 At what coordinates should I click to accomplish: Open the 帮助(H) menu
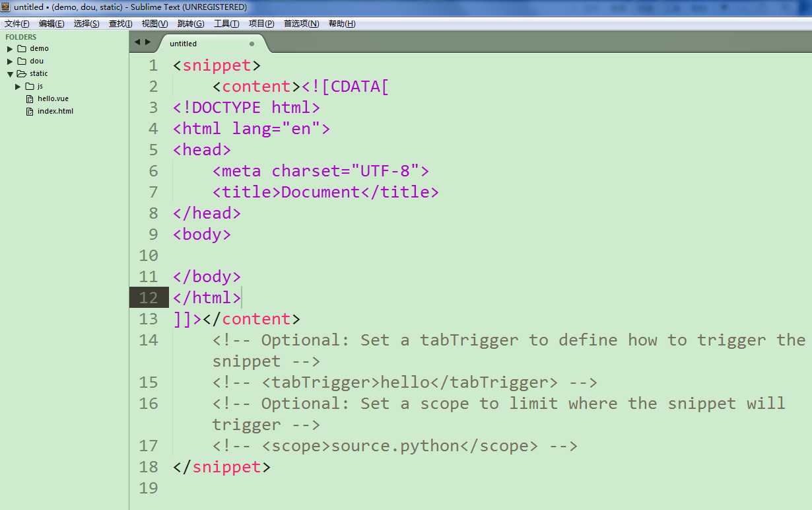341,24
